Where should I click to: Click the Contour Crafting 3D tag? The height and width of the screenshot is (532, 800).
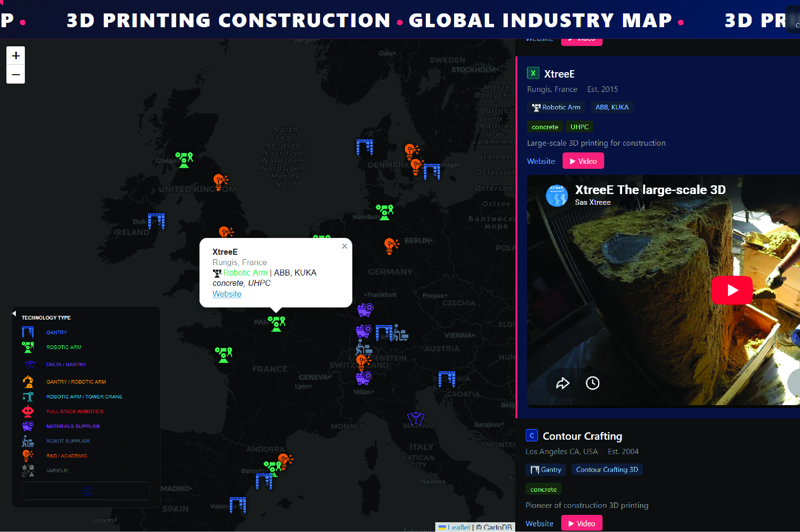point(607,470)
